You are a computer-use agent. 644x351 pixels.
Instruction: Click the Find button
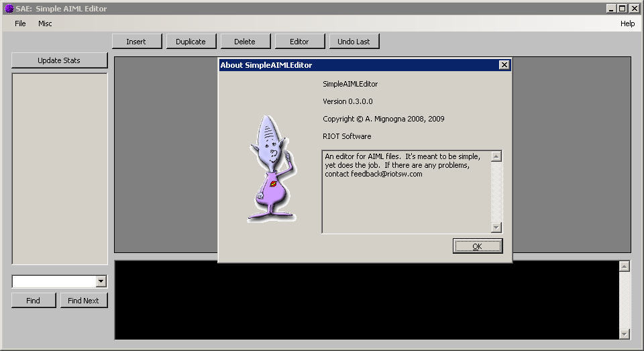coord(34,301)
